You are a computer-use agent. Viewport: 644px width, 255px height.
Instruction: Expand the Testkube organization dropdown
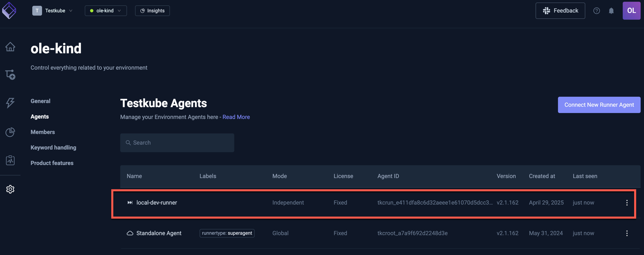click(x=53, y=11)
